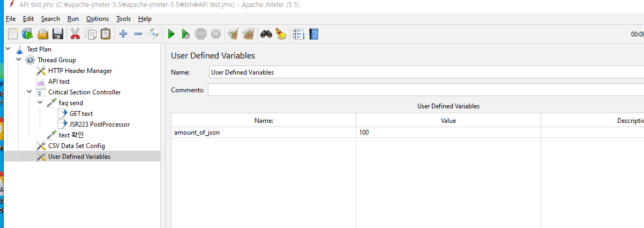Collapse the Thread Group tree node

click(19, 60)
